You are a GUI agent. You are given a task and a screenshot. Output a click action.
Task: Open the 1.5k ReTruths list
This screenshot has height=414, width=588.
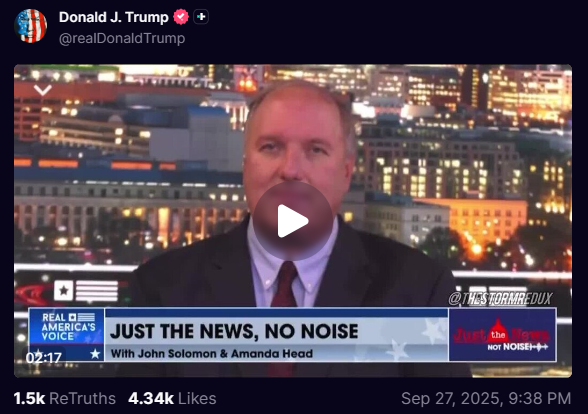[64, 398]
